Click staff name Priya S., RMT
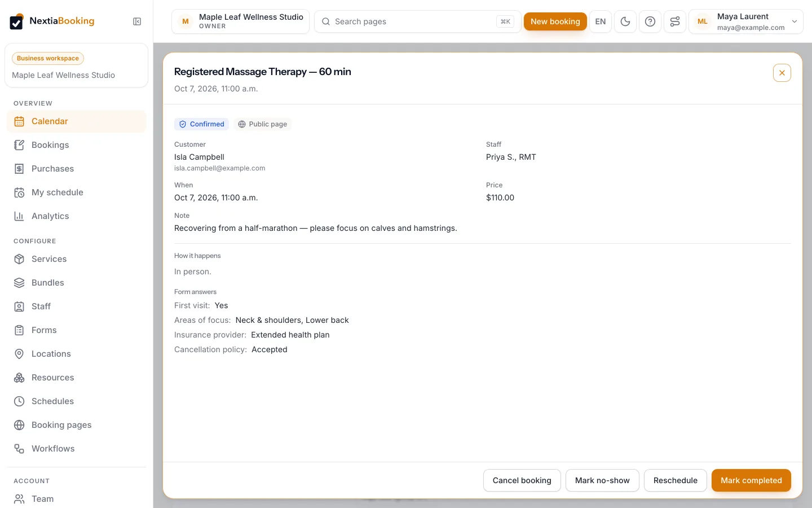The height and width of the screenshot is (508, 812). click(511, 157)
